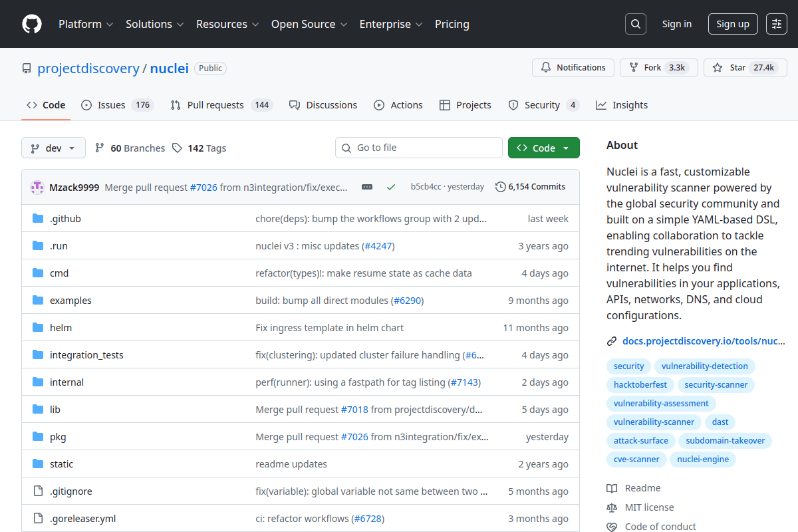Expand the truncated commit message ellipsis
This screenshot has width=798, height=532.
[366, 187]
